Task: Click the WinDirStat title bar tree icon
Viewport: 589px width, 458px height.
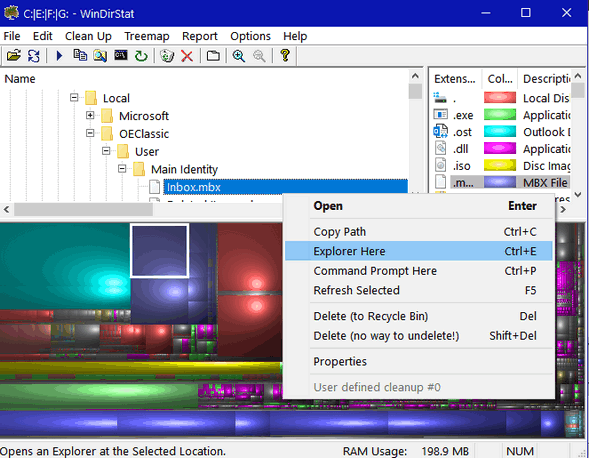Action: (11, 13)
